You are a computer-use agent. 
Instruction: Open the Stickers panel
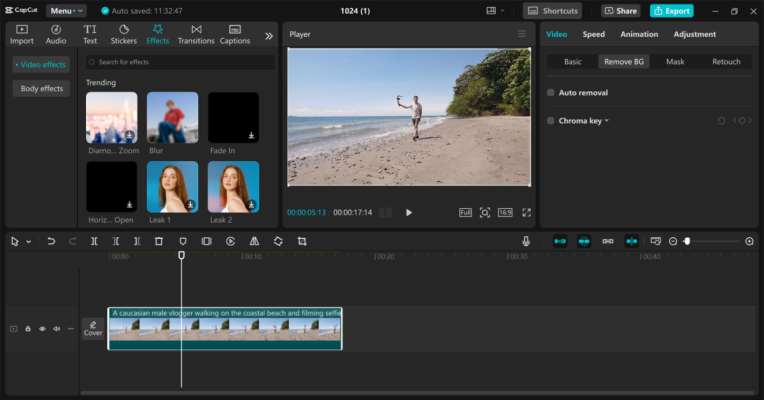[x=123, y=35]
